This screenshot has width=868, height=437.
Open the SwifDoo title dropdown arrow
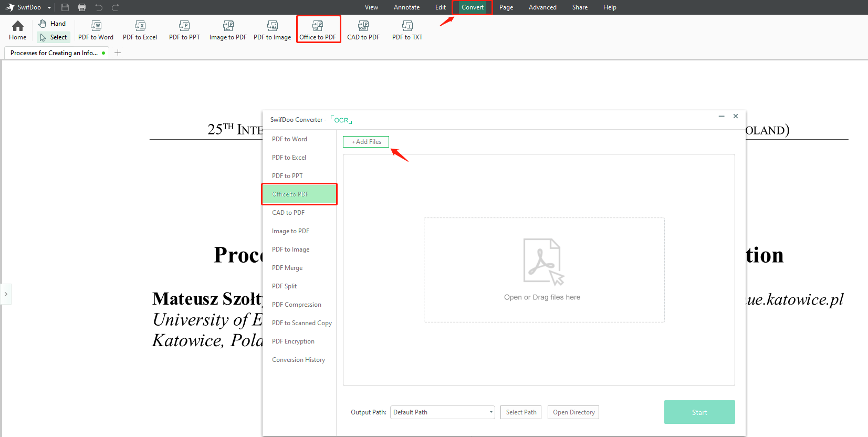(49, 8)
